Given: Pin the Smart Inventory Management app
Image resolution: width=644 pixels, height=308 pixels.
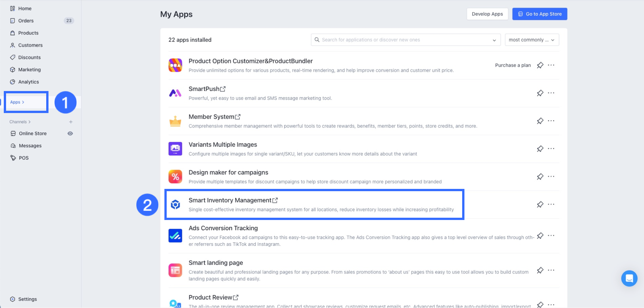Looking at the screenshot, I should [540, 205].
